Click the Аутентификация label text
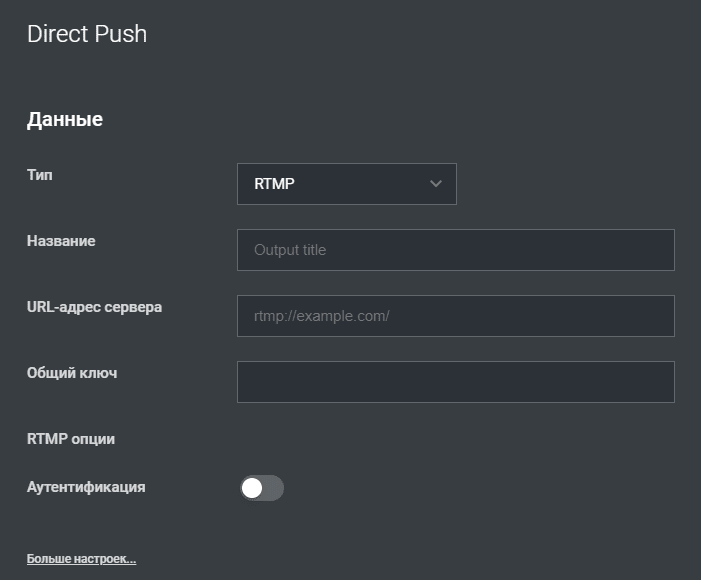The width and height of the screenshot is (701, 580). [x=86, y=487]
